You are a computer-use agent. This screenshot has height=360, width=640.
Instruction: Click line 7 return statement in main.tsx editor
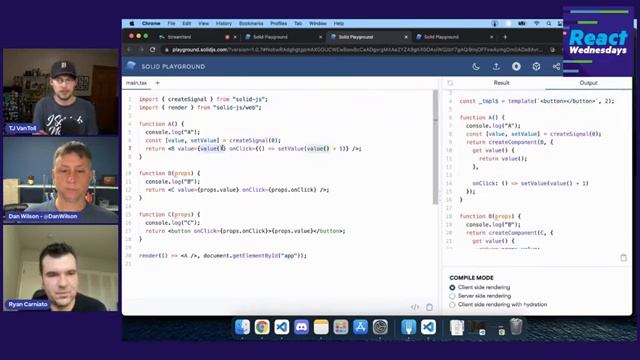coord(253,149)
